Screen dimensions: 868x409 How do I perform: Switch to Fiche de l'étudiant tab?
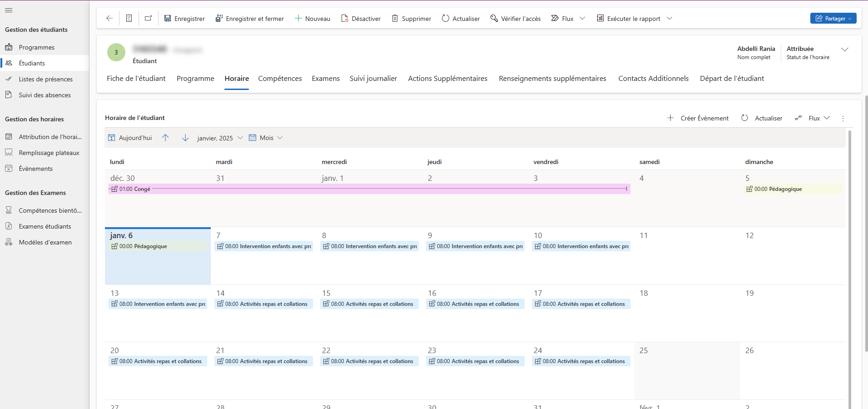[x=136, y=79]
